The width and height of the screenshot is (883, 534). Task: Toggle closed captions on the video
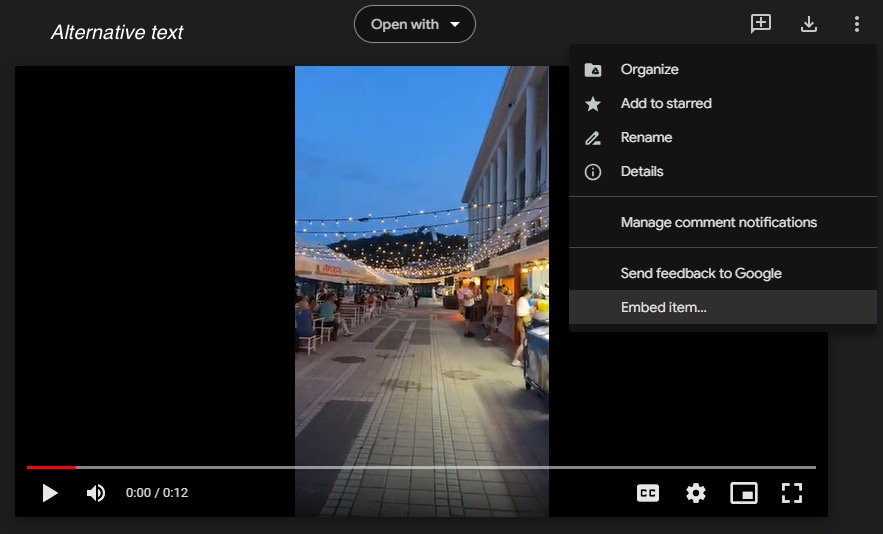(x=648, y=493)
